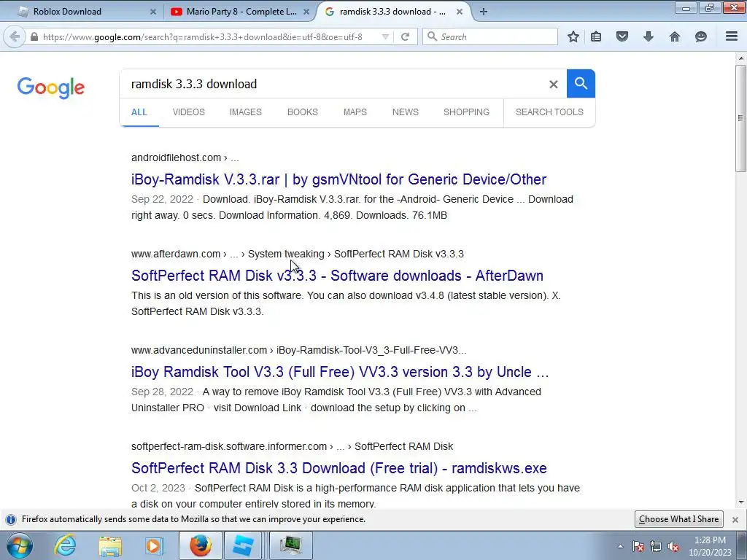The image size is (747, 560).
Task: Click the www.afterdawn.com breadcrumb text
Action: tap(176, 254)
